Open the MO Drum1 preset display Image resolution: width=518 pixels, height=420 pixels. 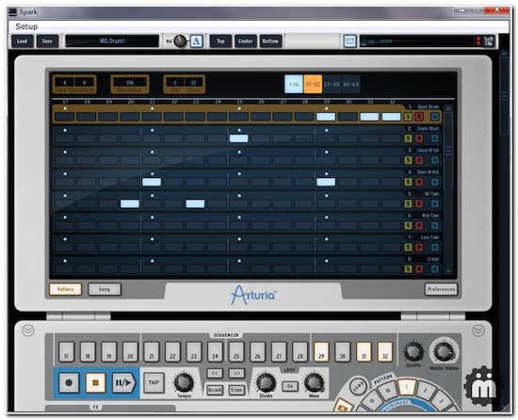[112, 41]
